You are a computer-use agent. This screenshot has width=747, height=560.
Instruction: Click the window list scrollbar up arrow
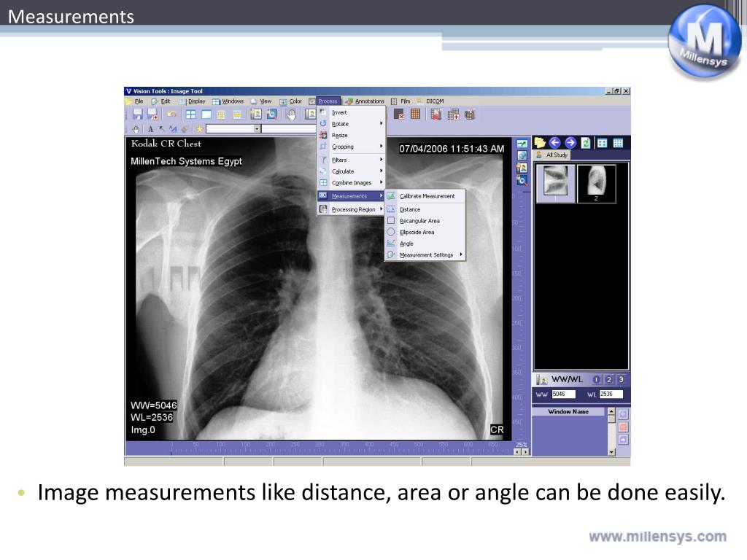(612, 411)
